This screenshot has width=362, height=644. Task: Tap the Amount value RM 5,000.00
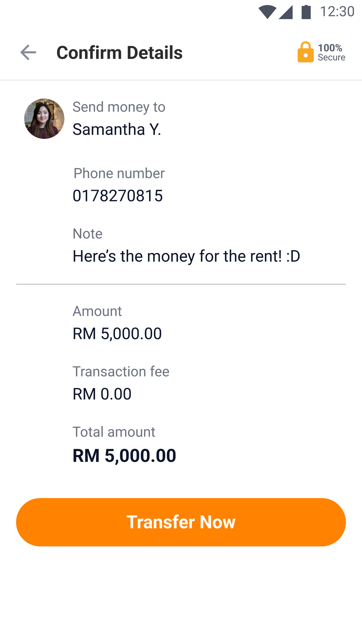(x=117, y=334)
